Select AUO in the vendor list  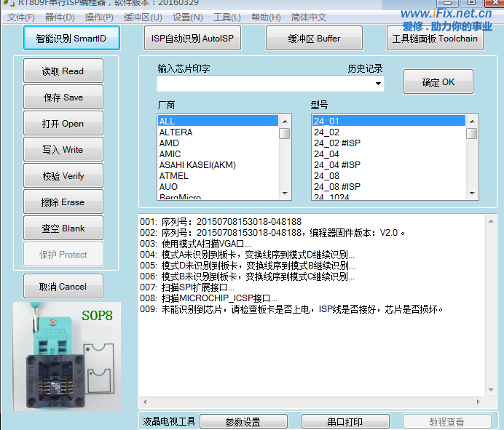(x=218, y=186)
